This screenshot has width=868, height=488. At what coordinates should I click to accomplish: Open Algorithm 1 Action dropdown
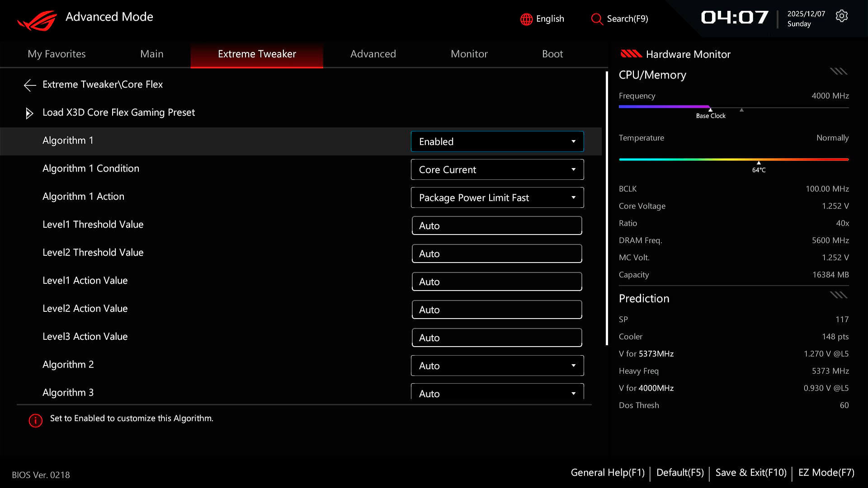(497, 197)
